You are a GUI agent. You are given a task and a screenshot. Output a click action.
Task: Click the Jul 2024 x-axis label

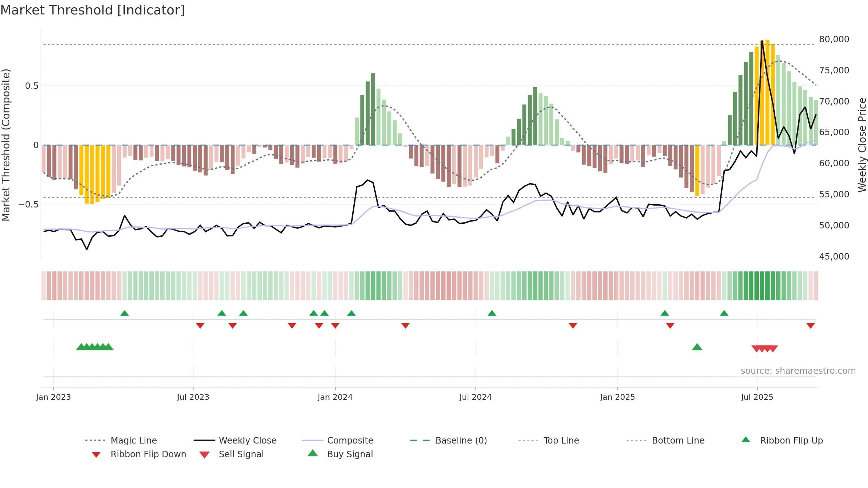(x=476, y=397)
